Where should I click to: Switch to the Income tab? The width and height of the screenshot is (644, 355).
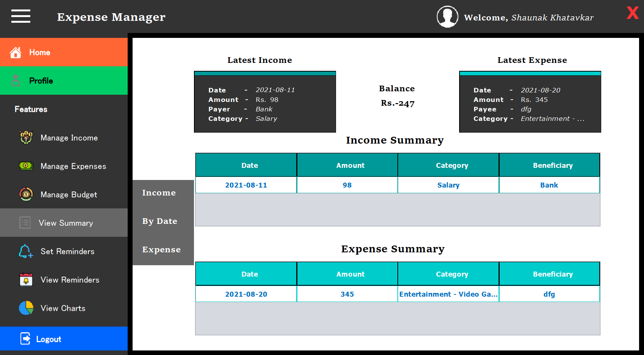click(x=159, y=192)
